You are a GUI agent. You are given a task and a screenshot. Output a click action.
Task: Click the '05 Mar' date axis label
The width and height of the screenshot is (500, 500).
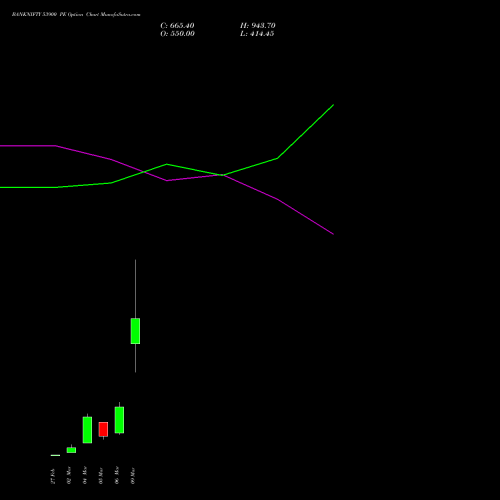click(x=101, y=476)
